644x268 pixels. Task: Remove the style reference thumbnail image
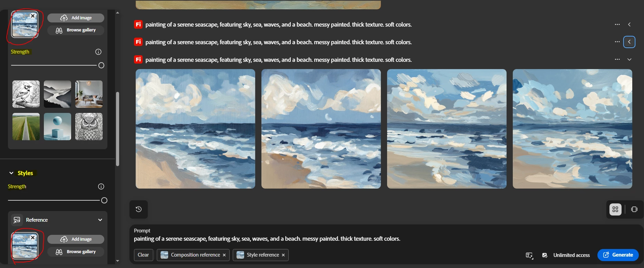coord(33,238)
